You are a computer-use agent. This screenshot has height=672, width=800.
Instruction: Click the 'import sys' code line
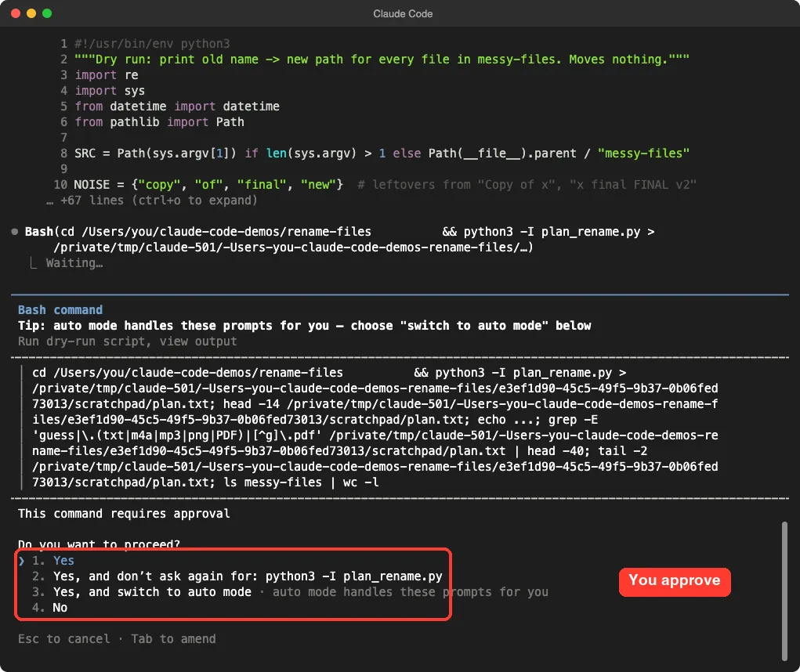(x=110, y=91)
